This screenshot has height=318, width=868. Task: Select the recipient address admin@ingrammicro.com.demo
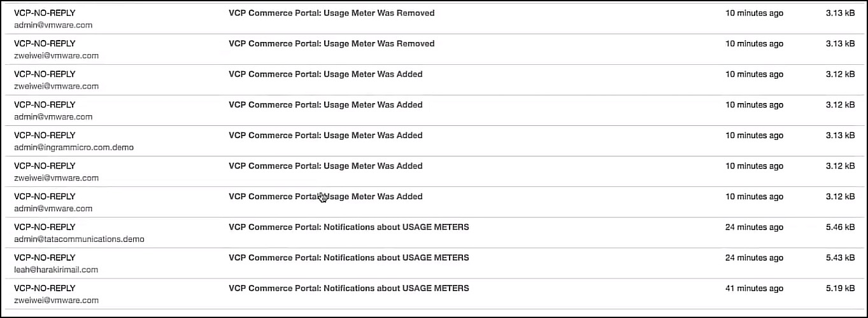[74, 148]
